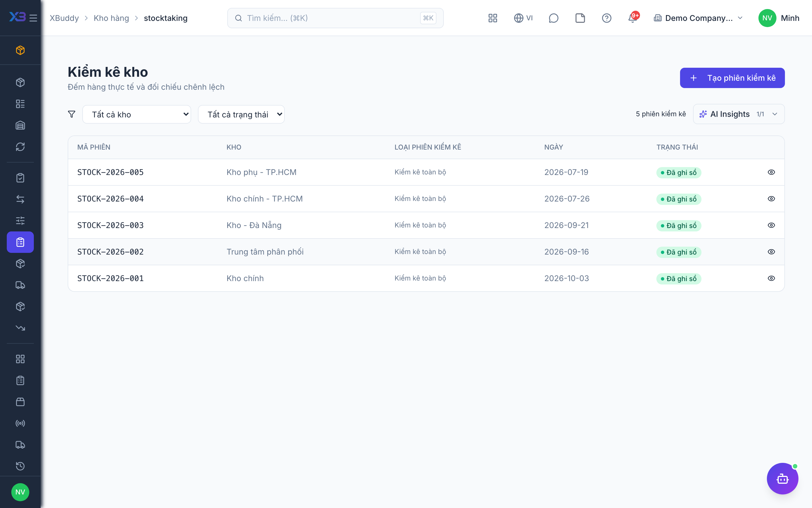Click the NV avatar at sidebar bottom
The width and height of the screenshot is (812, 508).
(20, 492)
